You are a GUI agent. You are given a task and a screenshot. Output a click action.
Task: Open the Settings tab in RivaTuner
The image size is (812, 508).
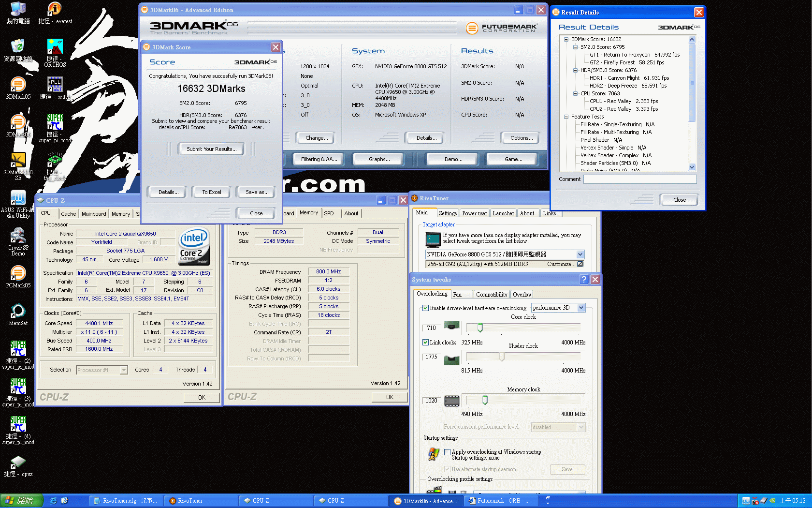coord(448,213)
